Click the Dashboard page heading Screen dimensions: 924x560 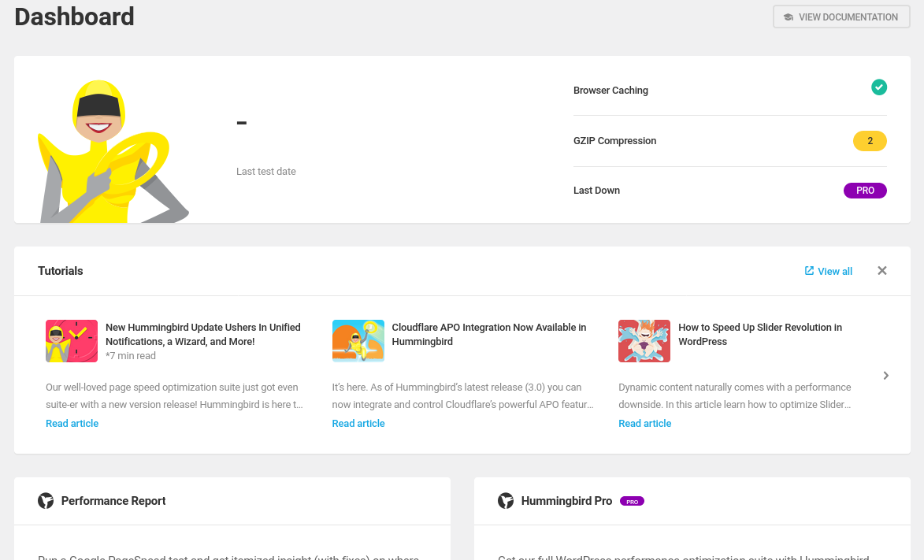(74, 17)
